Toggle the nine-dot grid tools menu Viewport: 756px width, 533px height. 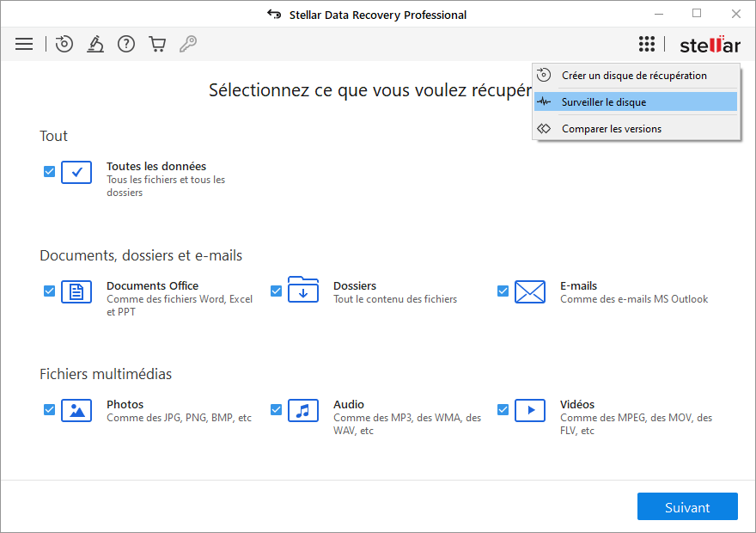point(647,45)
